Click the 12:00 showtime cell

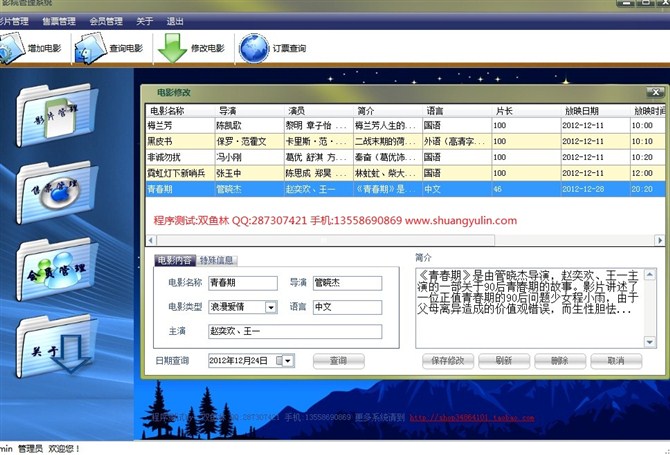pos(647,173)
